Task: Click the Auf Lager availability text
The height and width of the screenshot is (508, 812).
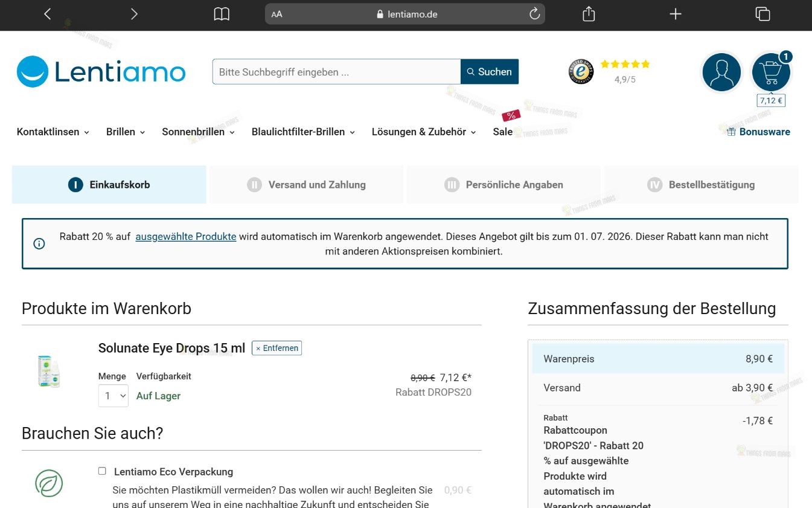Action: (159, 396)
